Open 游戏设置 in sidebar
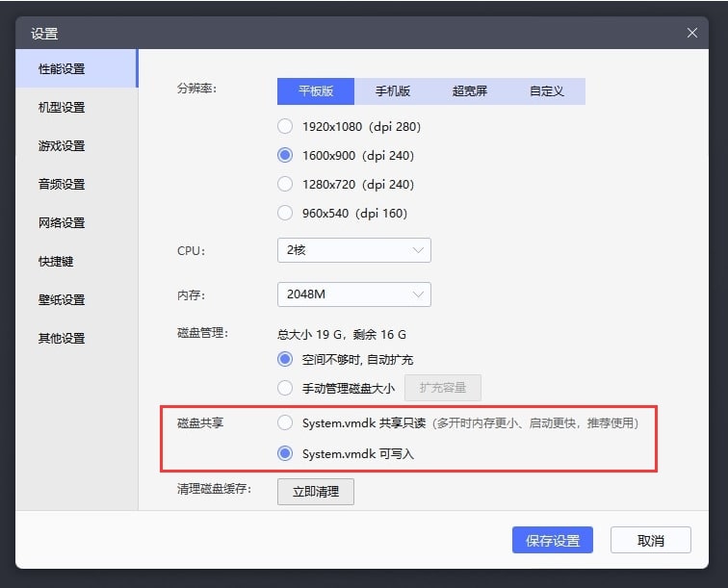Screen dimensions: 728x588 point(62,146)
